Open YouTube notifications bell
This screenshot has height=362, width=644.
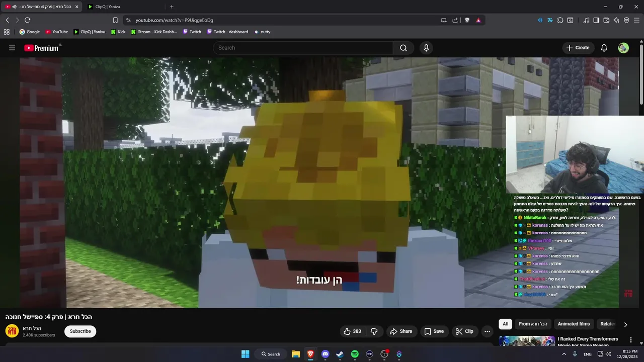click(x=604, y=48)
